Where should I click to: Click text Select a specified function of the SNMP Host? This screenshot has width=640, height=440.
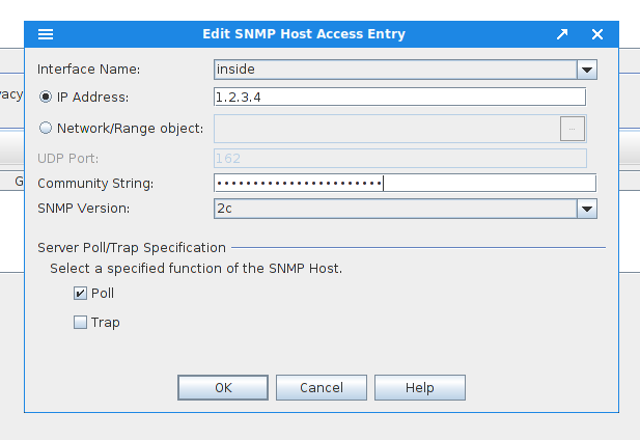[196, 269]
